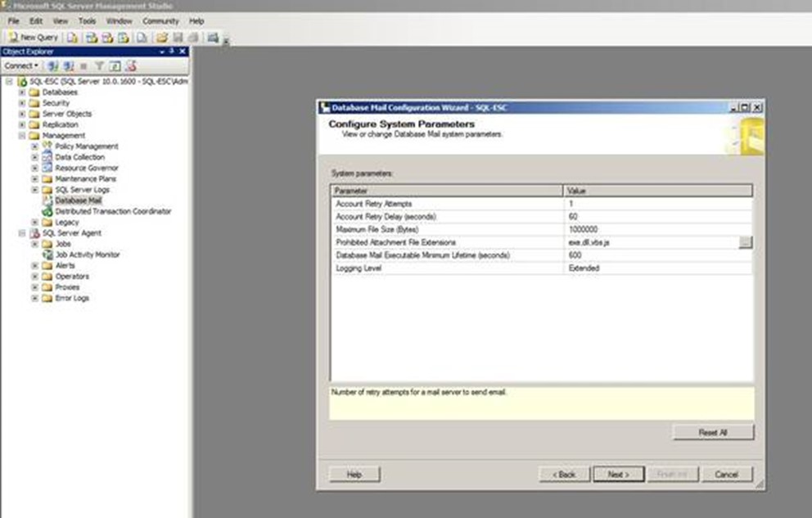
Task: Edit the Account Retry Delay value 60
Action: point(657,217)
